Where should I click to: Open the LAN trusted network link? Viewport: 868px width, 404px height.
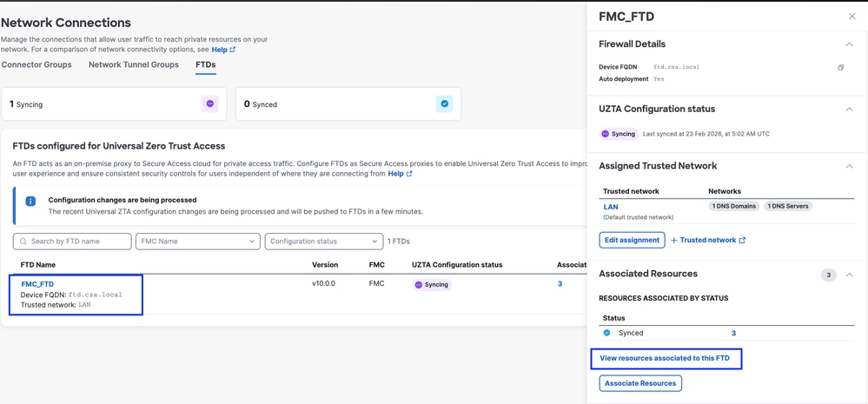click(x=611, y=207)
